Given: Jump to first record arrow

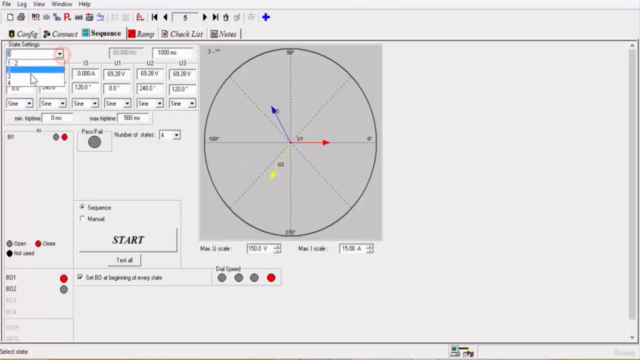Looking at the screenshot, I should [x=154, y=17].
